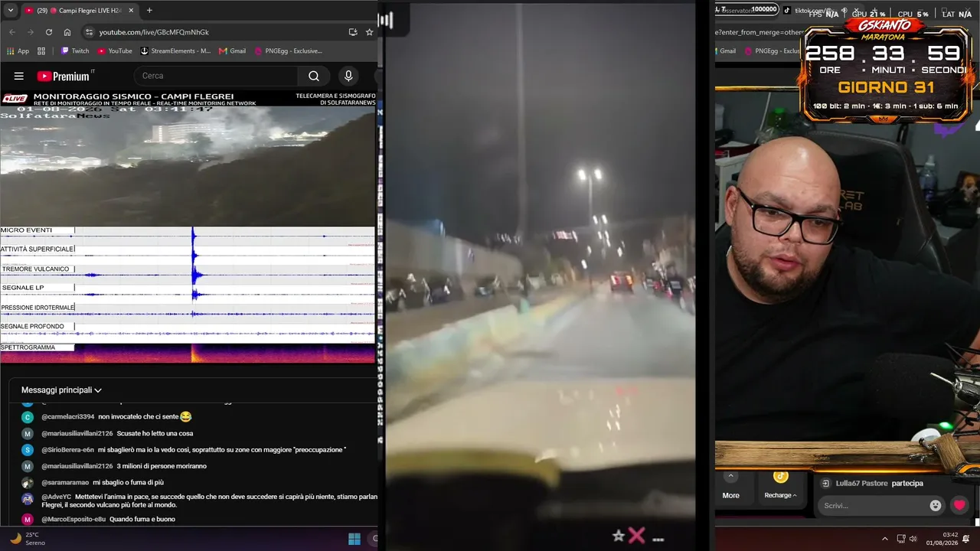This screenshot has height=551, width=980.
Task: Click the live stream video thumbnail of Solfatara
Action: [x=188, y=165]
